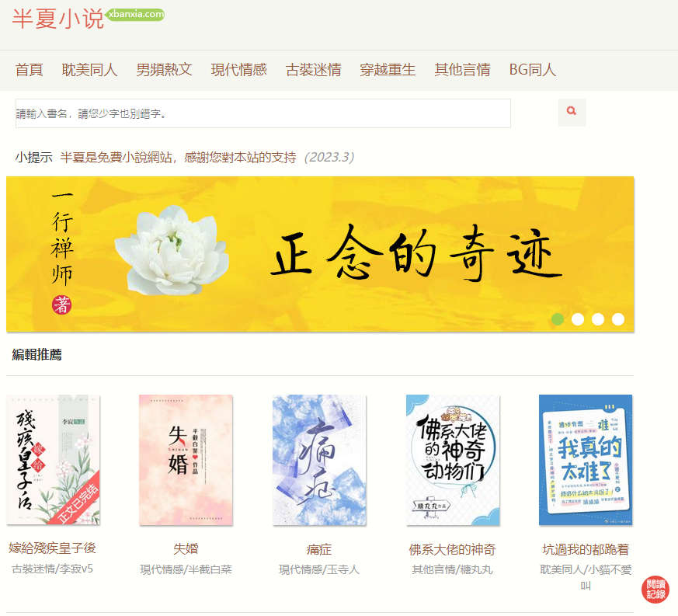
Task: Click the book name search field
Action: 263,113
